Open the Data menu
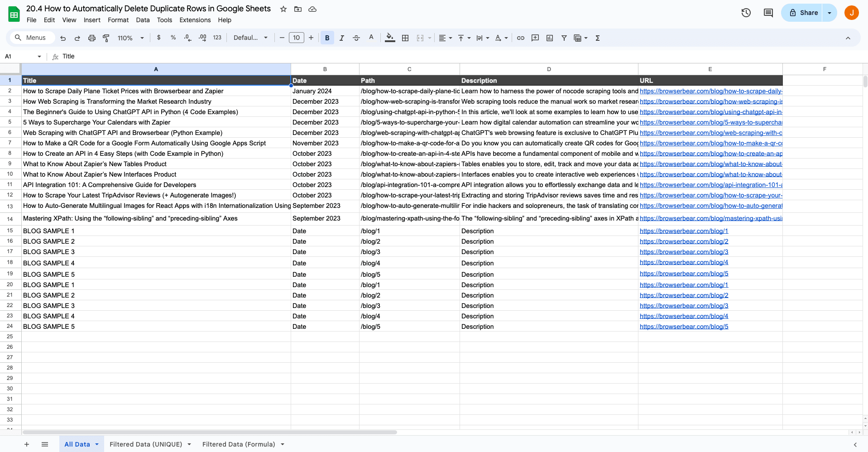 [143, 20]
